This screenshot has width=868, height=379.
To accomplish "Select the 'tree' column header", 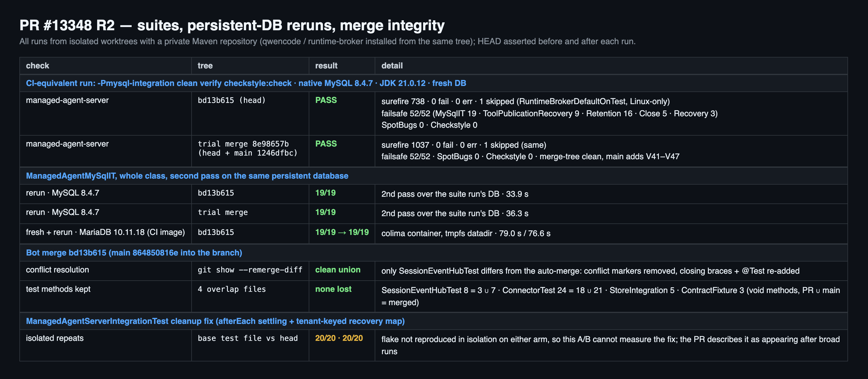I will (x=205, y=66).
